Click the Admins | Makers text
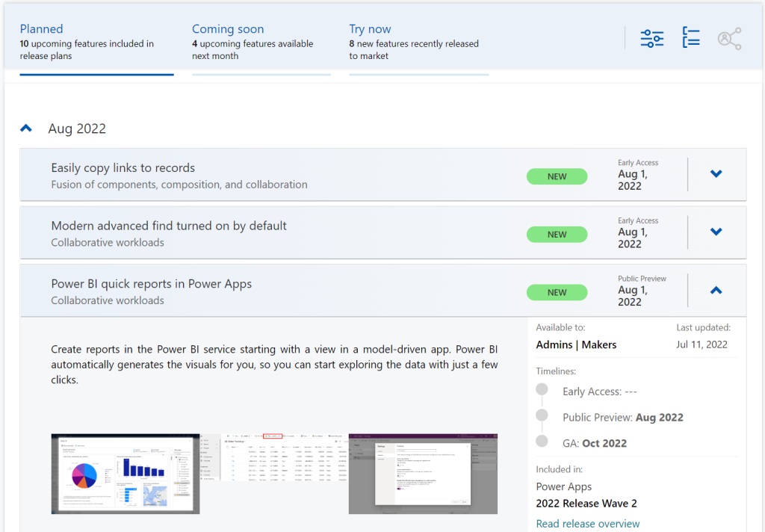 (576, 344)
